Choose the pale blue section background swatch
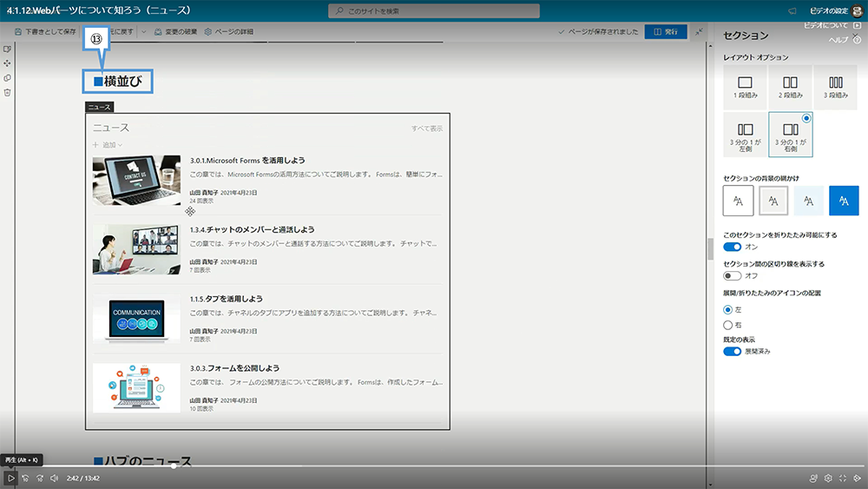Viewport: 868px width, 489px height. point(808,201)
